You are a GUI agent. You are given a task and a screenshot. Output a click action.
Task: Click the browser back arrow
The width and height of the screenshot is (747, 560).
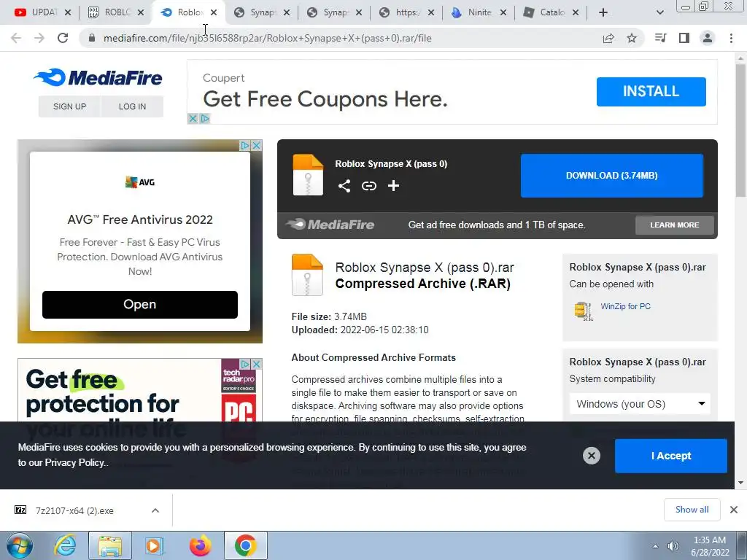click(x=16, y=38)
